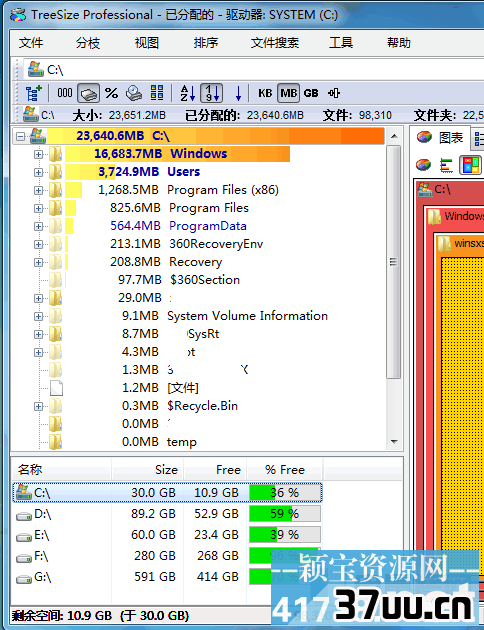Click the details columns icon in toolbar
Image resolution: width=484 pixels, height=630 pixels.
pos(157,93)
